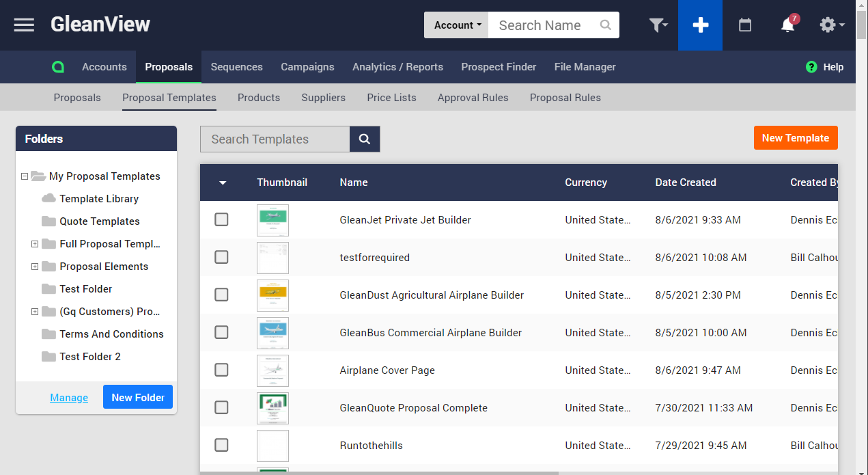This screenshot has width=868, height=475.
Task: Open the hamburger main menu
Action: coord(24,25)
